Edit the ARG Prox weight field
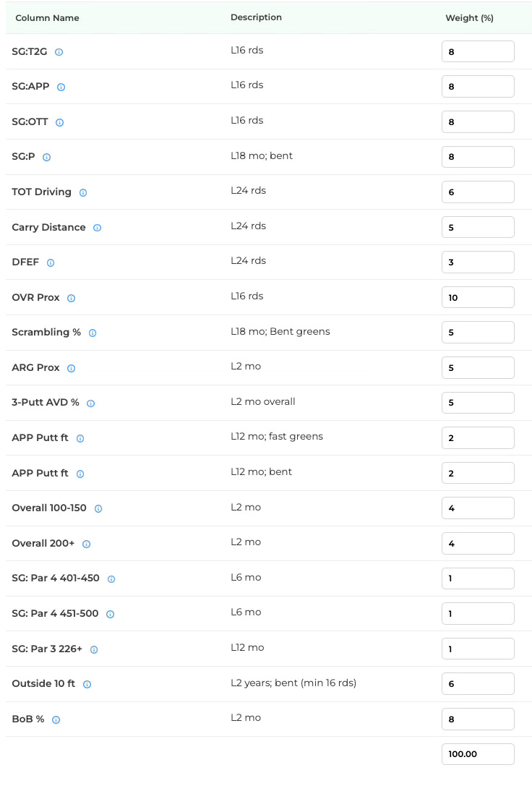 click(478, 367)
